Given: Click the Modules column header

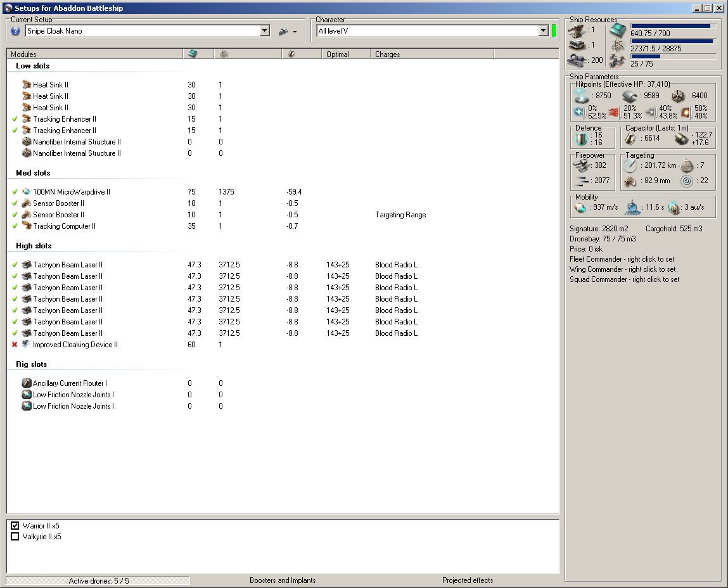Looking at the screenshot, I should (94, 54).
